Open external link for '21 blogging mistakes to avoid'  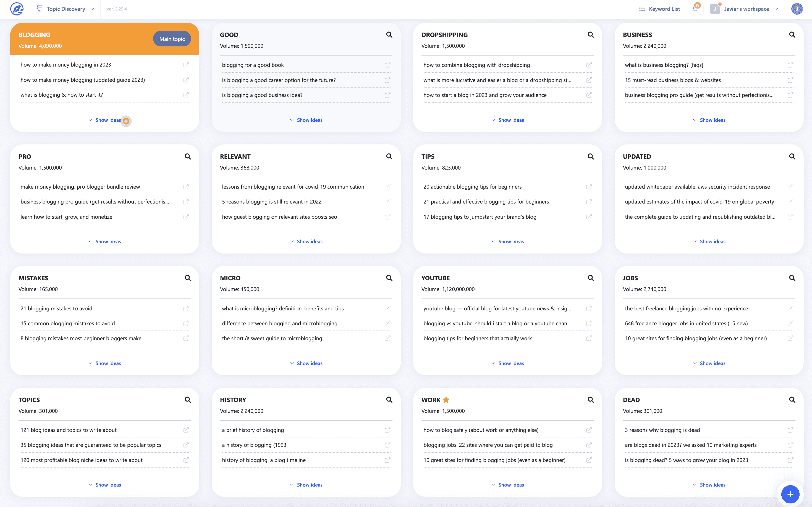click(x=186, y=308)
